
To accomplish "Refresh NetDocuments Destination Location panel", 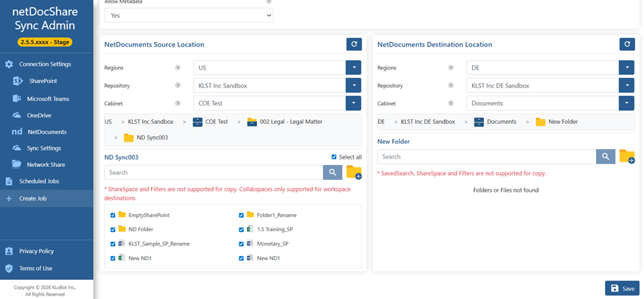I will (x=627, y=44).
